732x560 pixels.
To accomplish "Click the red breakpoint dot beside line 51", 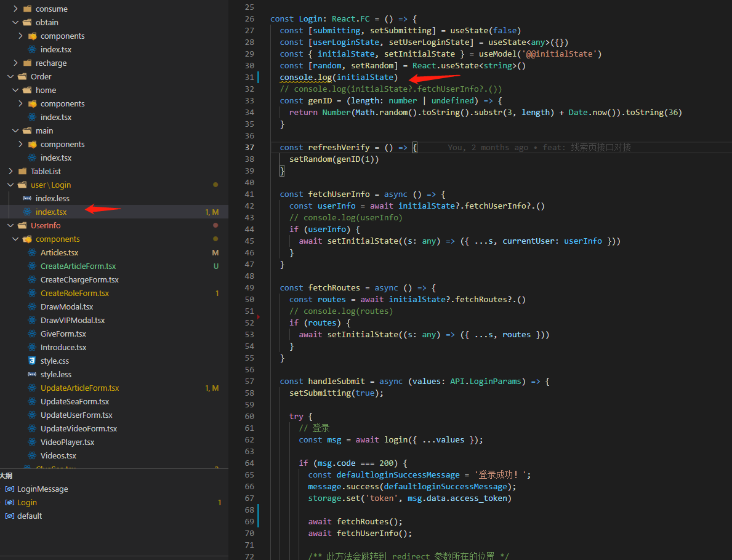I will pos(259,317).
